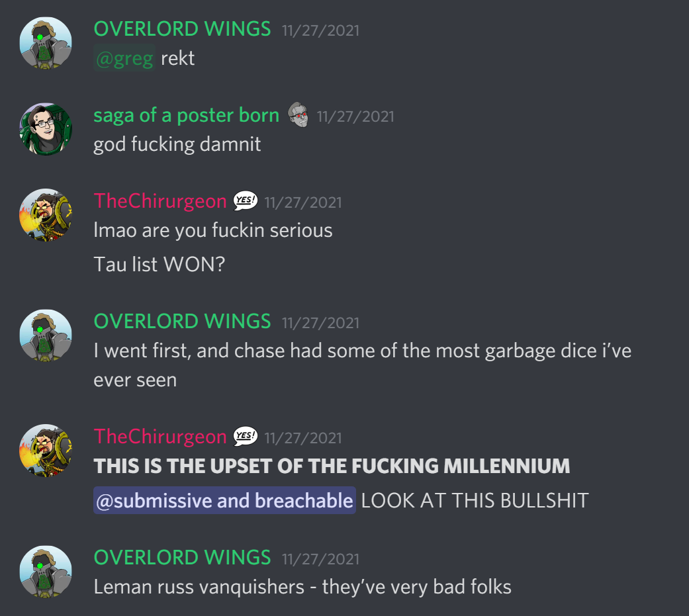
Task: Click OVERLORD WINGS username above "I went first" message
Action: 183,322
